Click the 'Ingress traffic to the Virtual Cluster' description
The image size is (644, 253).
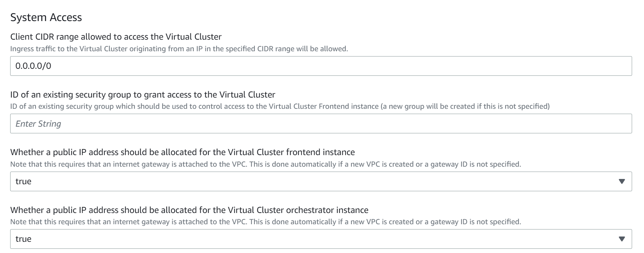(x=179, y=49)
